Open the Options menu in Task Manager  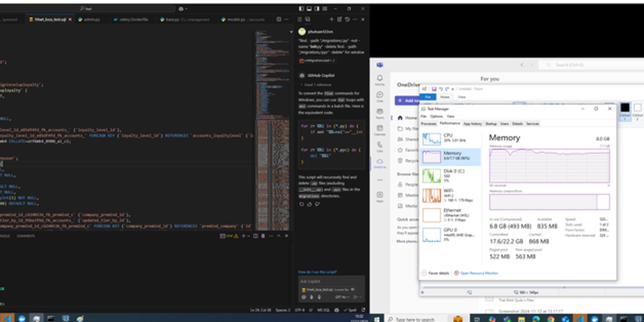click(x=436, y=116)
